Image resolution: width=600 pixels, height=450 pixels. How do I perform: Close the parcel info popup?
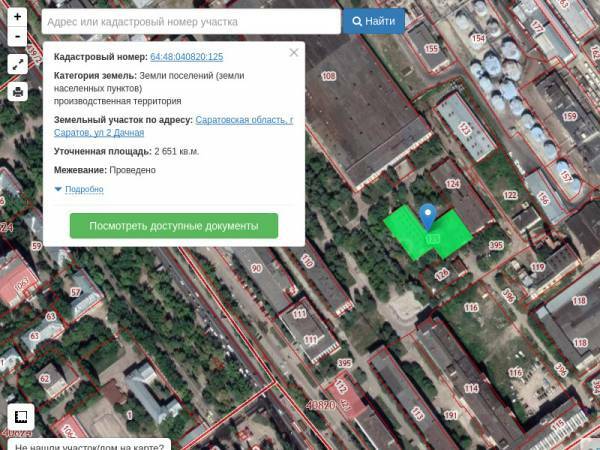tap(293, 53)
